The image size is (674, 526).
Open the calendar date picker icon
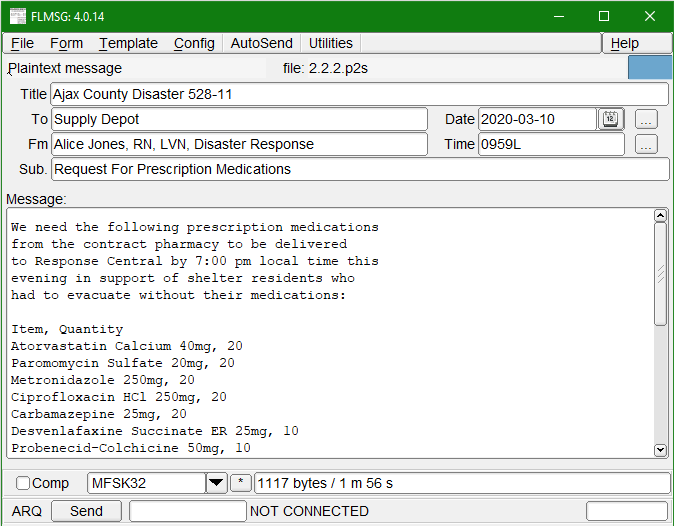point(610,119)
